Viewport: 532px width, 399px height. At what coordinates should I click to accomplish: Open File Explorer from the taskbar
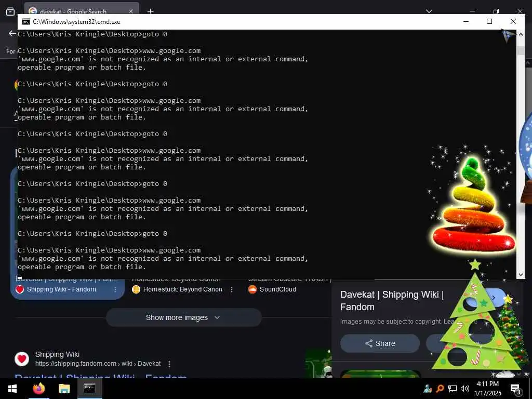tap(64, 389)
